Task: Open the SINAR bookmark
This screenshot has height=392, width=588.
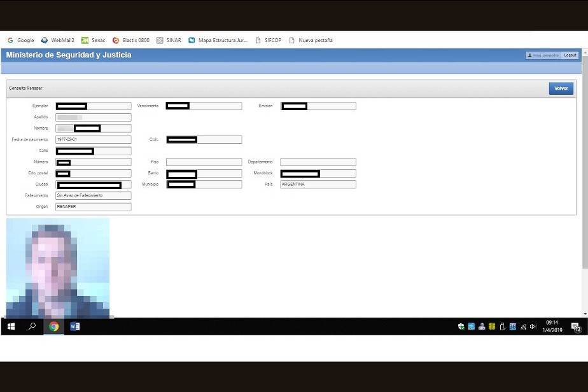Action: [169, 40]
